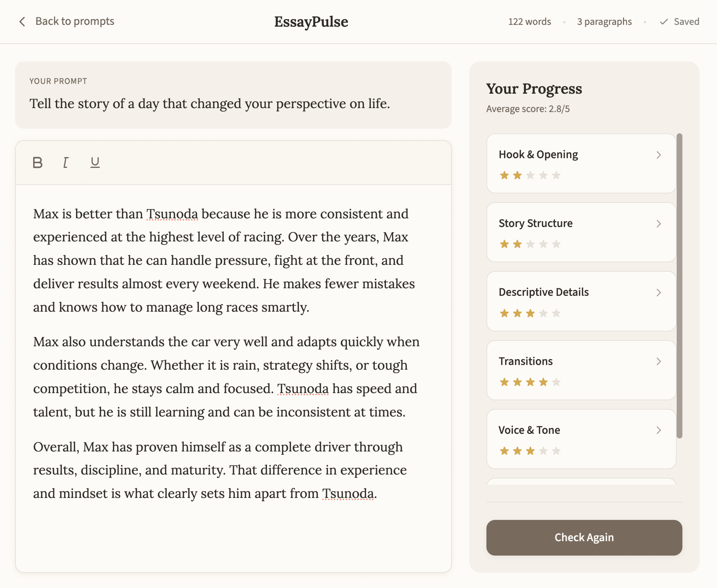Click the second star under Hook & Opening

[517, 175]
